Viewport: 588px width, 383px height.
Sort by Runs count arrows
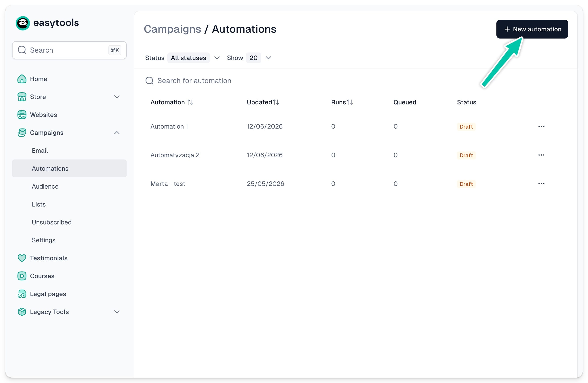click(350, 102)
